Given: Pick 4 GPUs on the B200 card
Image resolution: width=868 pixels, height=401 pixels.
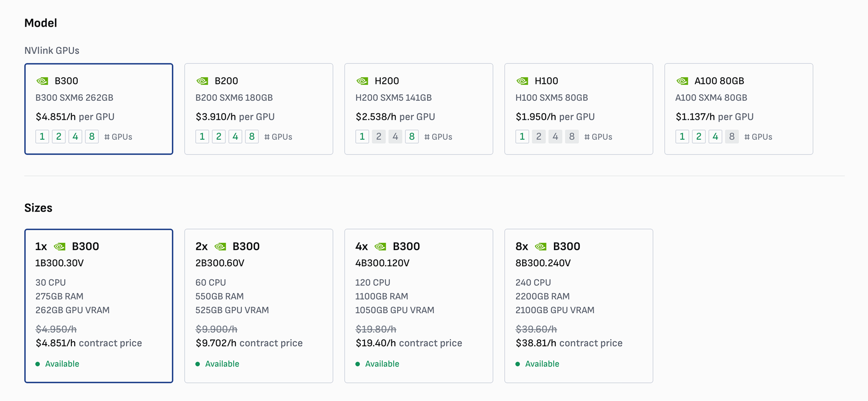Looking at the screenshot, I should [235, 137].
